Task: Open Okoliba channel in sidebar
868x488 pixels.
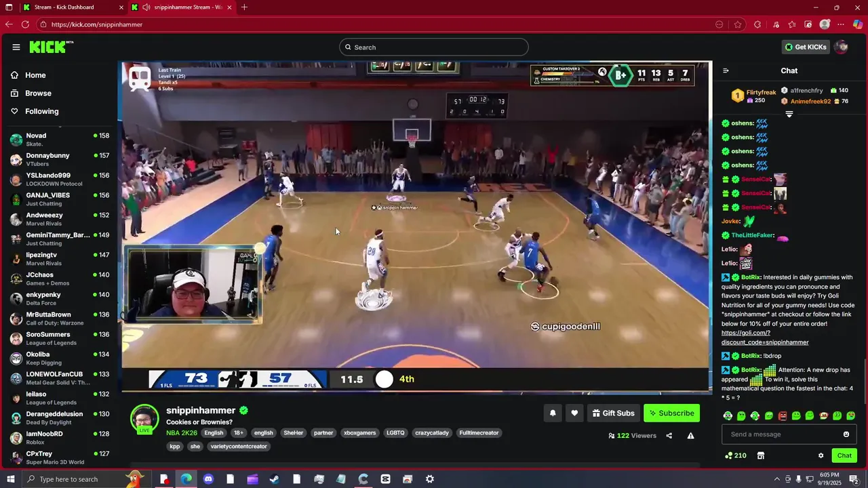Action: click(60, 358)
